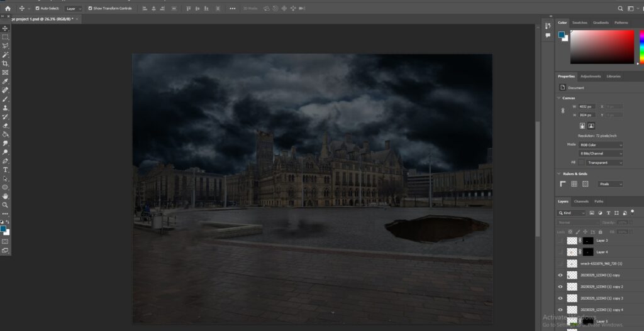
Task: Toggle Show Transform Controls checkbox
Action: [x=90, y=9]
